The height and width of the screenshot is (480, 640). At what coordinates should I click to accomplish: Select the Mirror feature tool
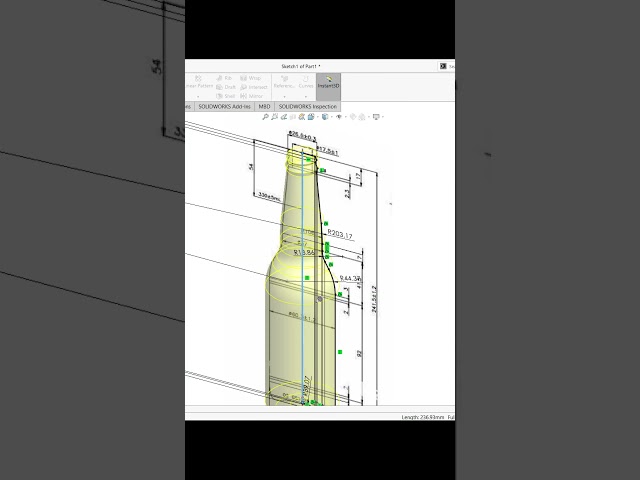pyautogui.click(x=251, y=96)
